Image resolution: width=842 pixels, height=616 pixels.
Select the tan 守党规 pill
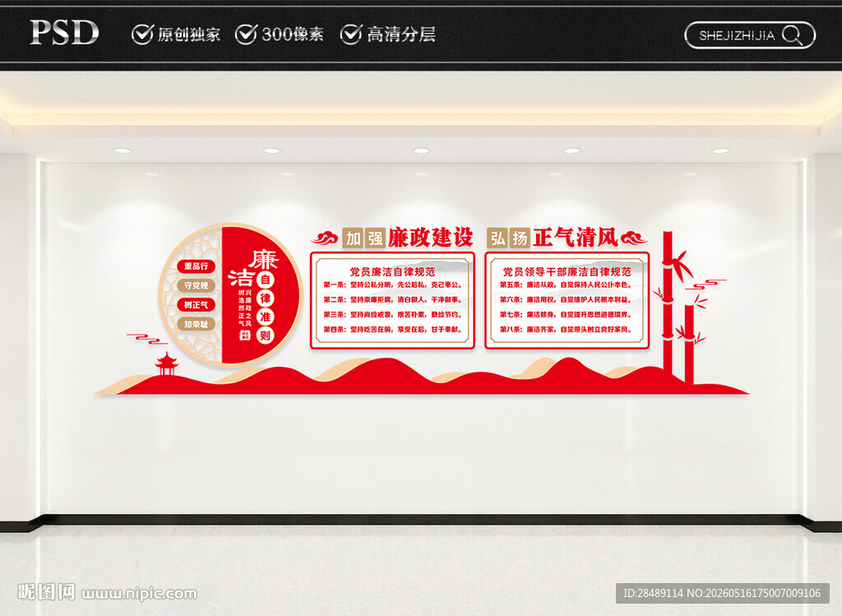[x=196, y=285]
